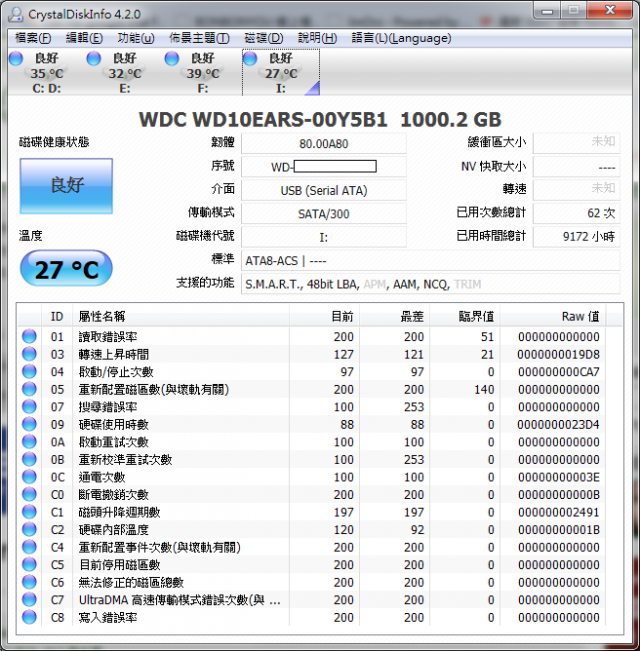Image resolution: width=640 pixels, height=652 pixels.
Task: Click status orb for row 0C 通電次數
Action: point(29,477)
